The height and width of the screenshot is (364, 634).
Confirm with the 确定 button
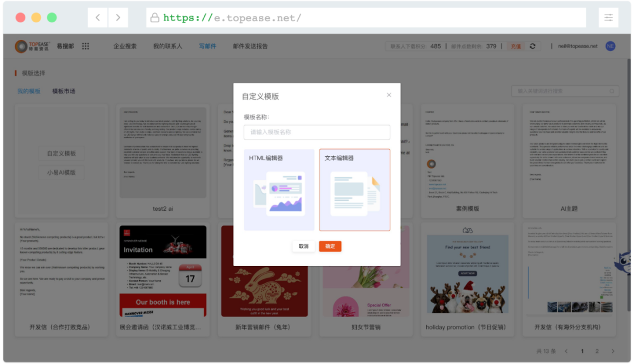(330, 246)
